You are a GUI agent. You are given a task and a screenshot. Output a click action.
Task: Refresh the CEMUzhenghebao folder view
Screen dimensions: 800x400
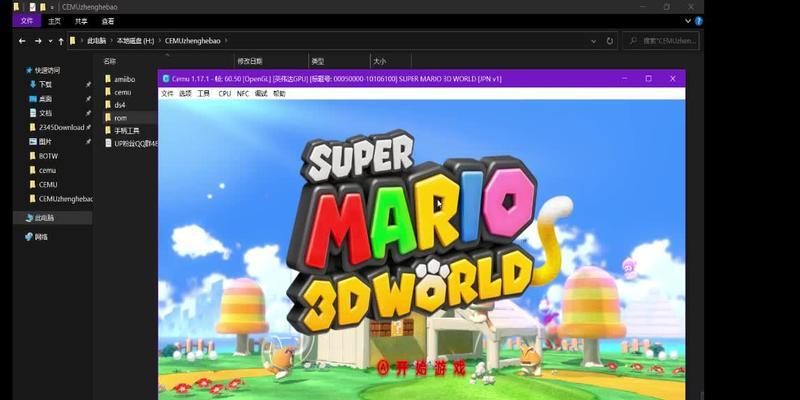tap(609, 41)
